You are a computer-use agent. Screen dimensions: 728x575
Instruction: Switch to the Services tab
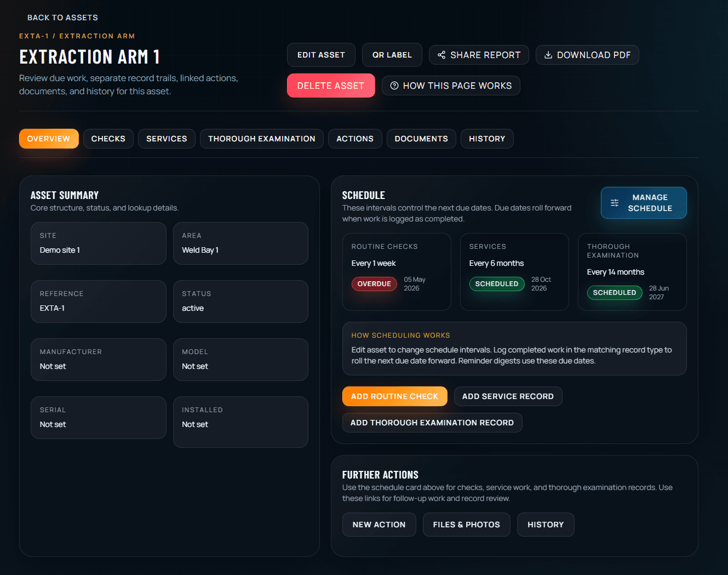pos(167,139)
